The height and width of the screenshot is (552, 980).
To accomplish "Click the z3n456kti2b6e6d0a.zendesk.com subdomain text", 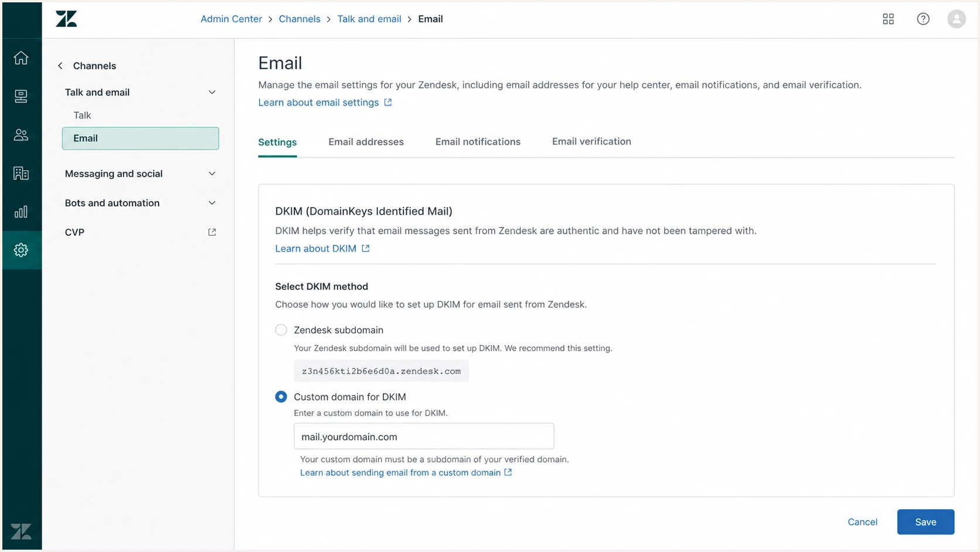I will 381,371.
